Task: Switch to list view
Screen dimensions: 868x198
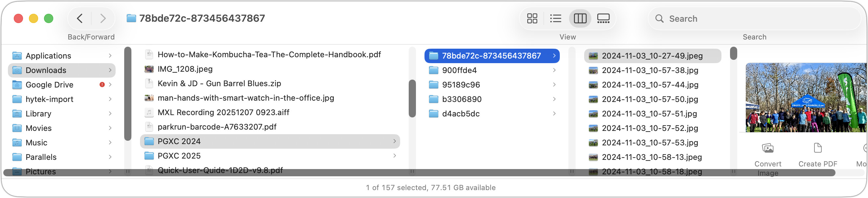Action: pyautogui.click(x=556, y=18)
